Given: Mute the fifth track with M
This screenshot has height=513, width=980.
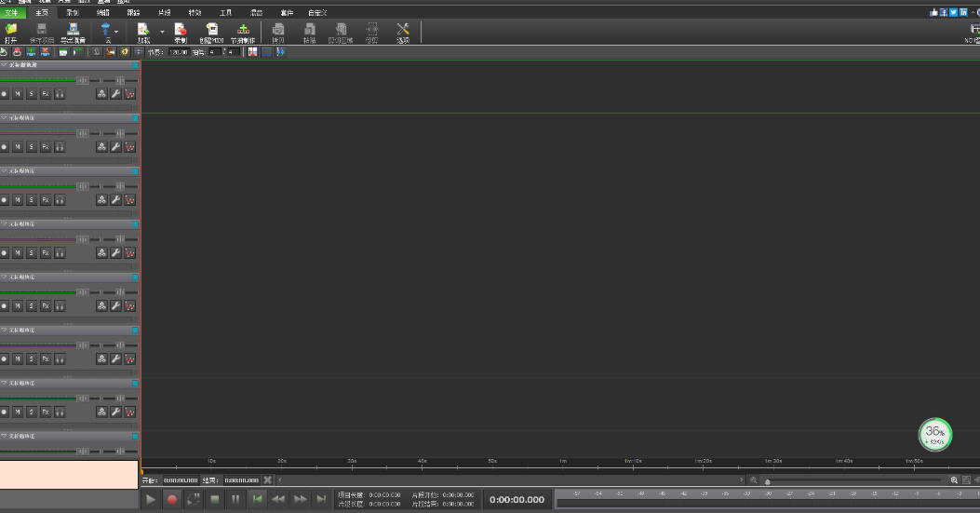Looking at the screenshot, I should click(18, 306).
